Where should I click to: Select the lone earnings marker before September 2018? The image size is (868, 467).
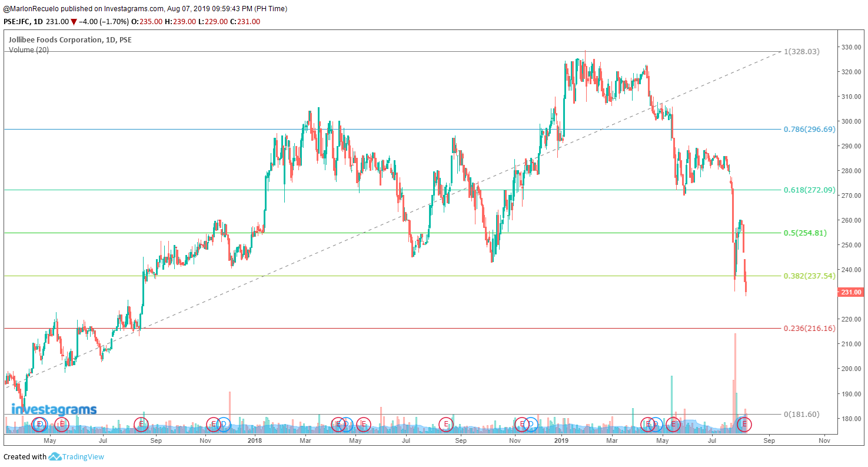447,424
